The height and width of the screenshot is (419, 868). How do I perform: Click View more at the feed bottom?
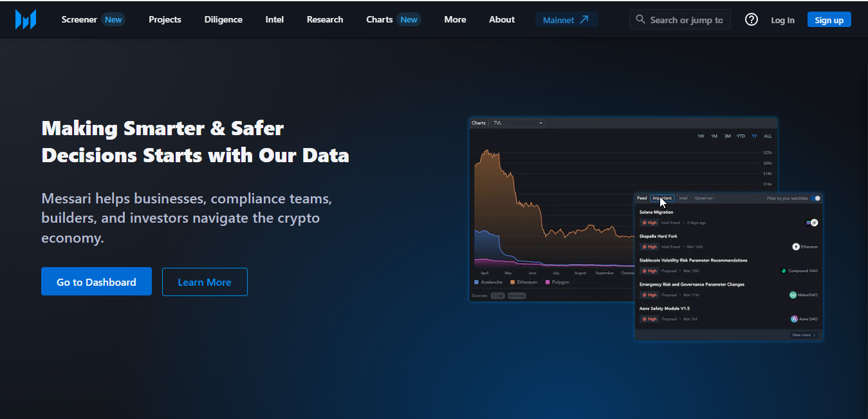coord(804,335)
